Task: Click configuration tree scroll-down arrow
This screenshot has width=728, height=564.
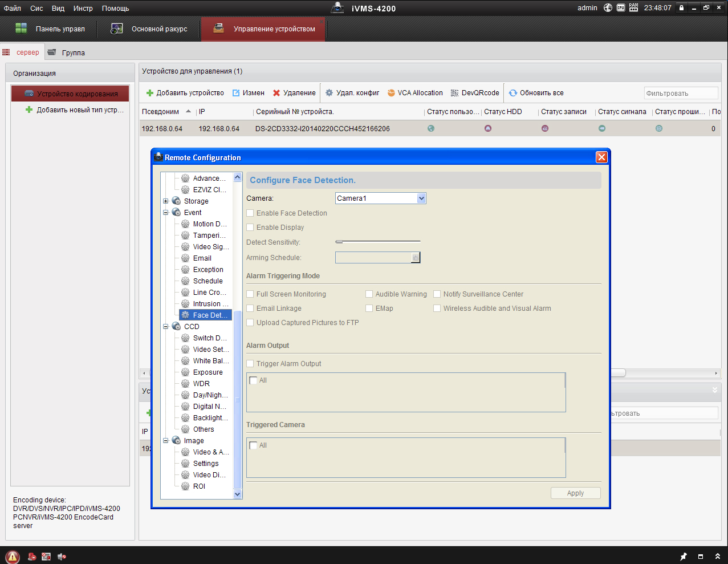Action: pyautogui.click(x=238, y=494)
